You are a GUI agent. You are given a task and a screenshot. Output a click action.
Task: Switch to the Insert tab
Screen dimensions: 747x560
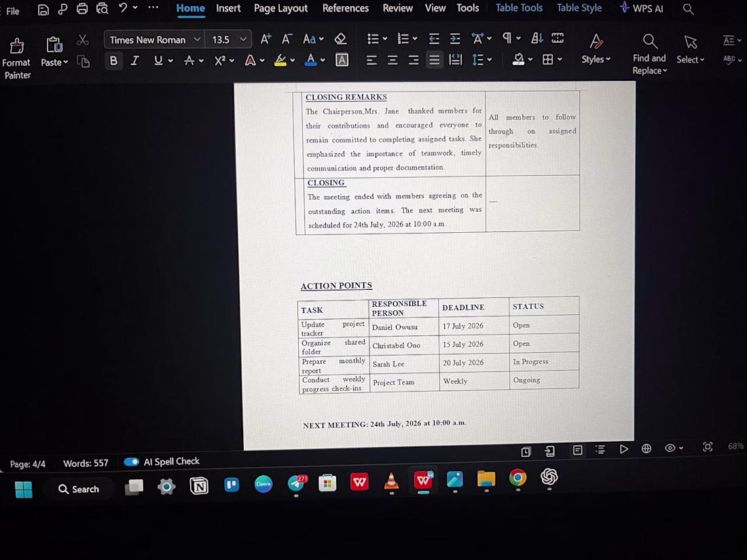228,8
